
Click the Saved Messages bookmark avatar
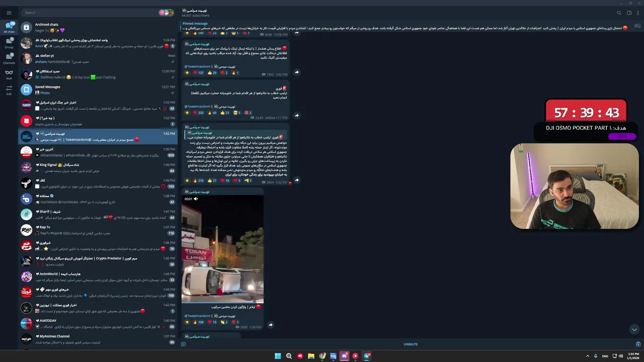tap(26, 89)
